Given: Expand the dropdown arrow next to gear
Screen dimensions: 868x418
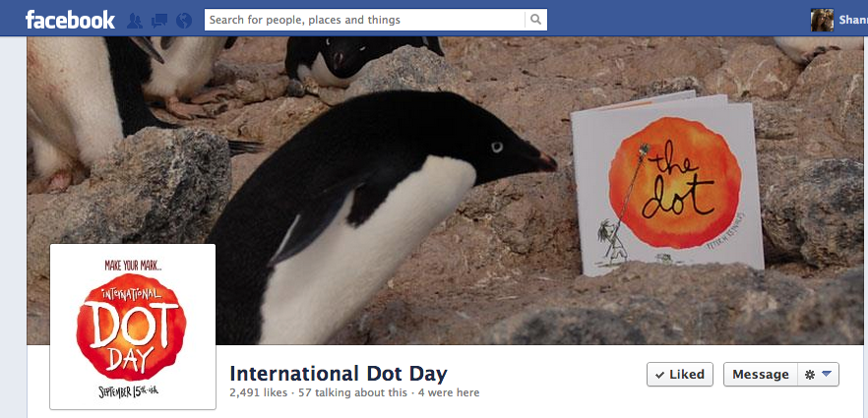Looking at the screenshot, I should (827, 374).
